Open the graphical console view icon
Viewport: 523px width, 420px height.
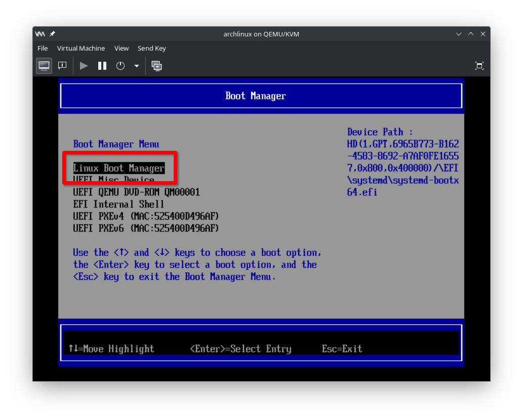coord(44,66)
